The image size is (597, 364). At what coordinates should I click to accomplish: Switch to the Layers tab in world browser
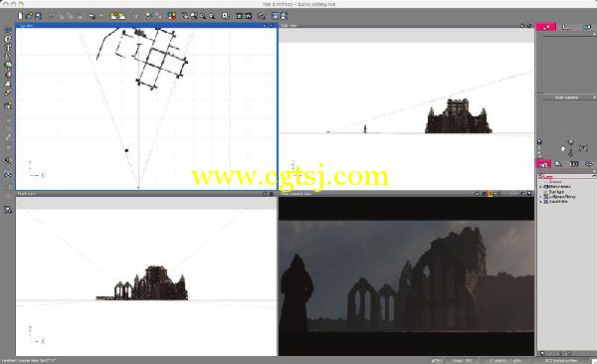point(543,164)
